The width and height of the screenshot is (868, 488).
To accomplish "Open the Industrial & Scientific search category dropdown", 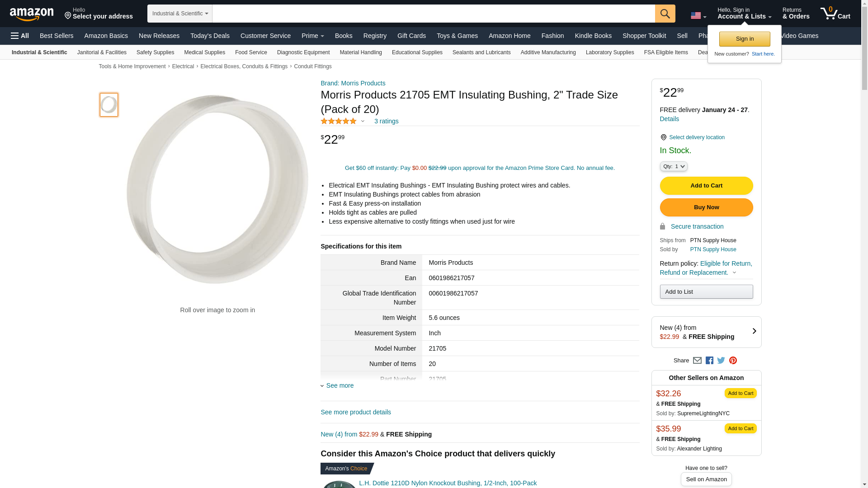I will (180, 14).
